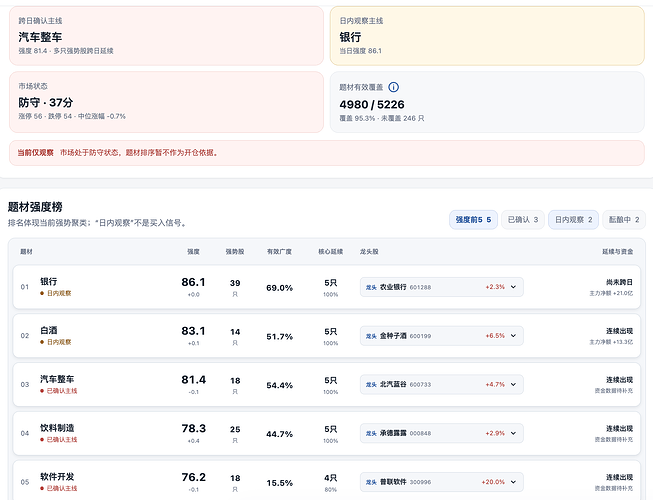Select the 汽车整车 ranking row name

pyautogui.click(x=57, y=379)
